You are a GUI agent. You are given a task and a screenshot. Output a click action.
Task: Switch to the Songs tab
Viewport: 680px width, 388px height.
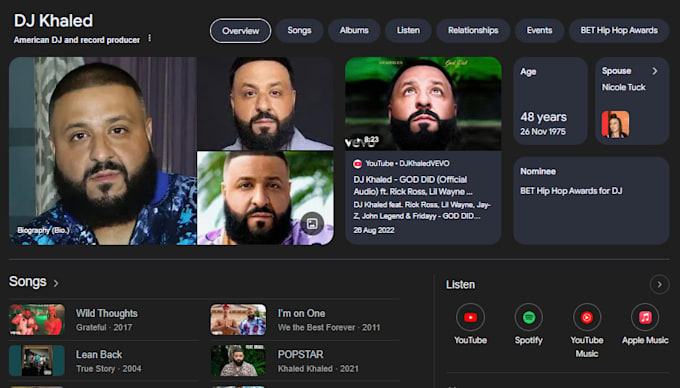coord(299,30)
